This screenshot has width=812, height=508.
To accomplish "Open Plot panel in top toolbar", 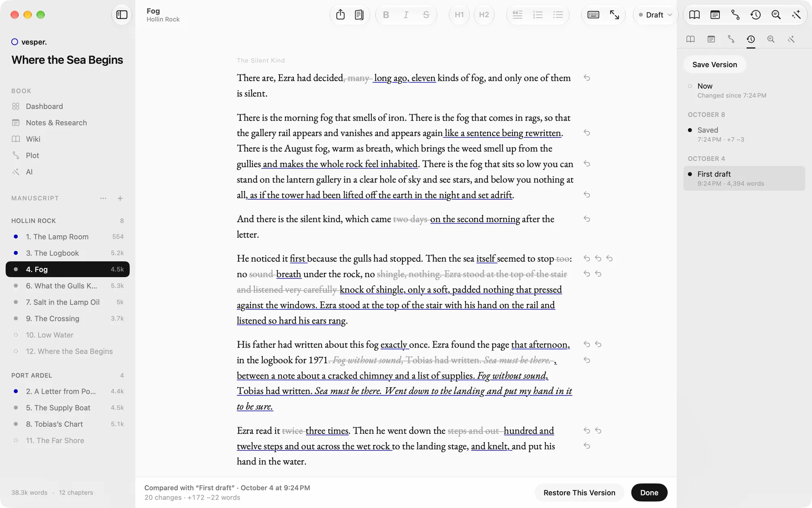I will pos(735,15).
